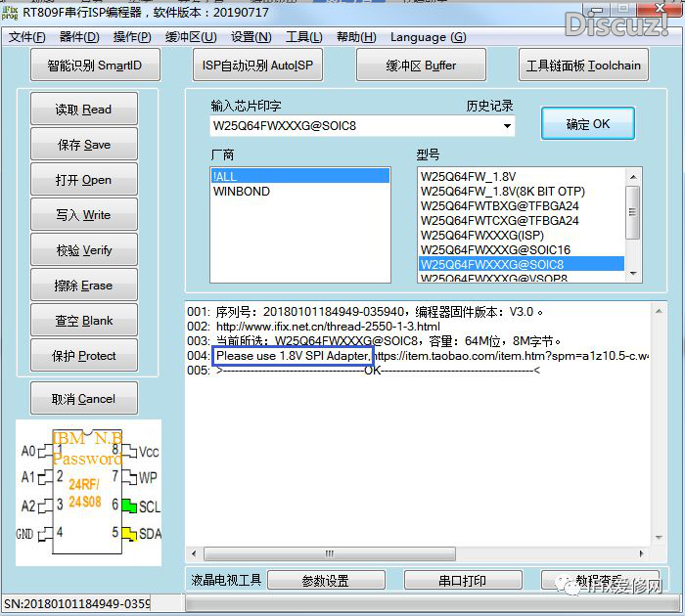Click log panel scroll down arrow
This screenshot has width=685, height=616.
660,538
